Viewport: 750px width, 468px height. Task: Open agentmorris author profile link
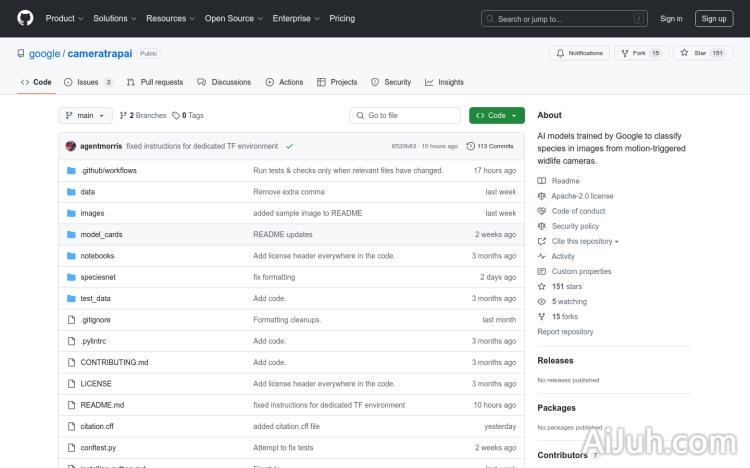click(100, 146)
